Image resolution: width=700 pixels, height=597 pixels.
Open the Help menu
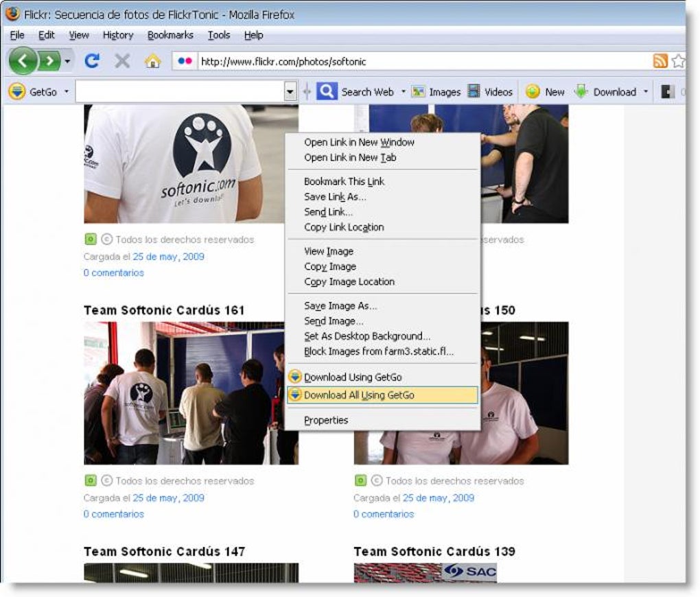point(253,35)
